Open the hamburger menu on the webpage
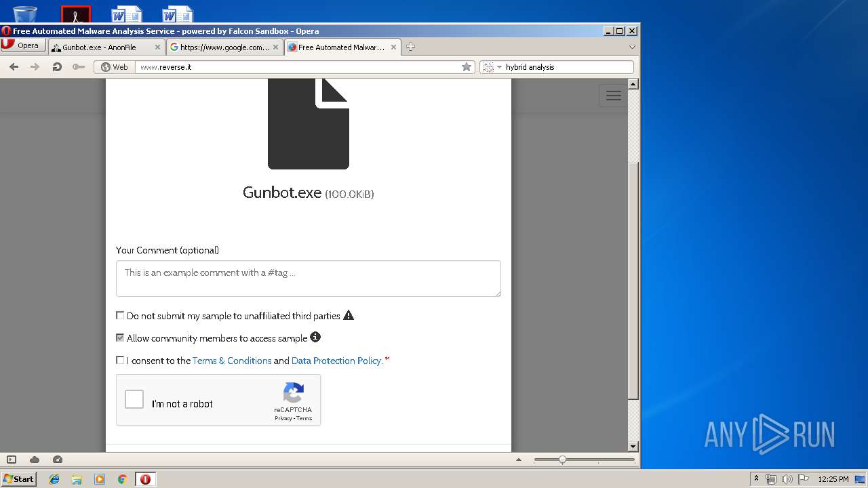The width and height of the screenshot is (868, 488). coord(613,96)
